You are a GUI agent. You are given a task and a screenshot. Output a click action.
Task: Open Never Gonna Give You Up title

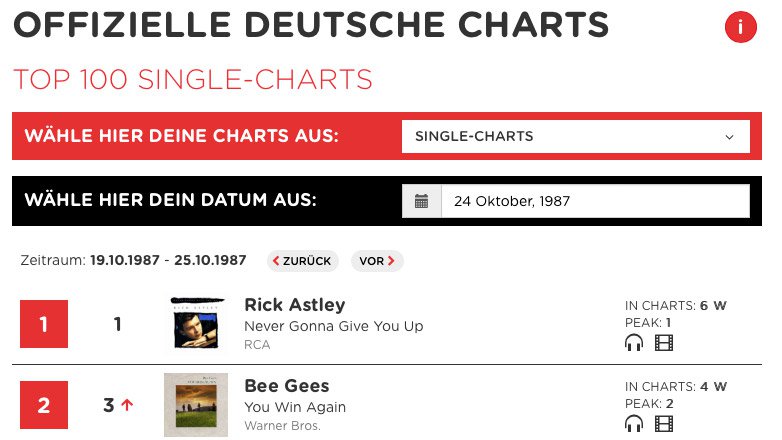[x=334, y=326]
